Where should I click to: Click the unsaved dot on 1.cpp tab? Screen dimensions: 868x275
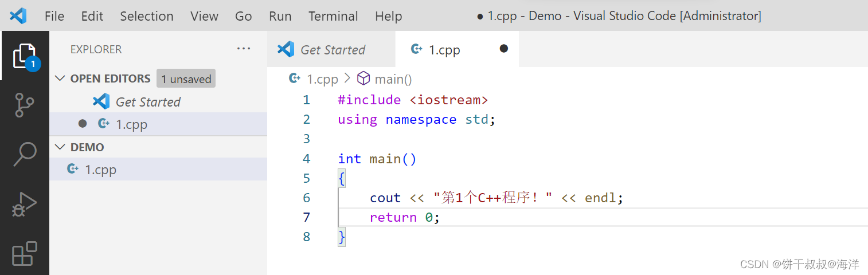coord(504,49)
